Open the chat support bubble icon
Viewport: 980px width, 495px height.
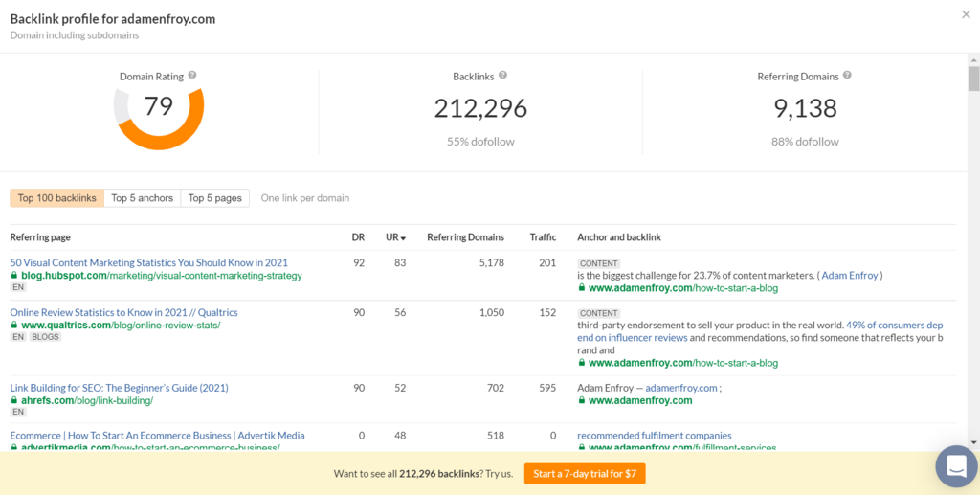955,466
